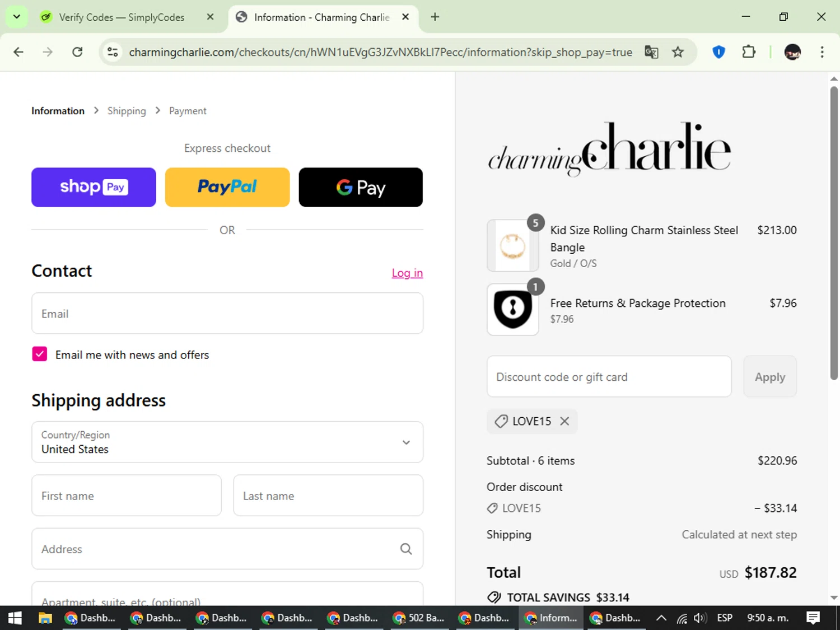Click the TOTAL SAVINGS tag icon
Viewport: 840px width, 630px height.
click(494, 598)
